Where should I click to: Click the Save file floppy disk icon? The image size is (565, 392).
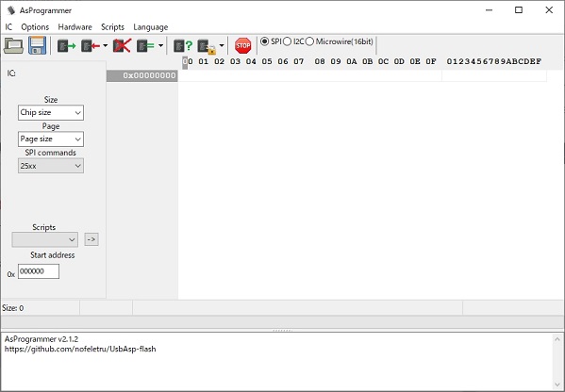(x=38, y=45)
